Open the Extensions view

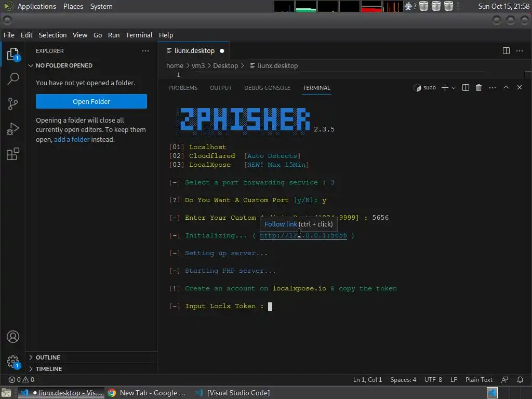point(13,154)
